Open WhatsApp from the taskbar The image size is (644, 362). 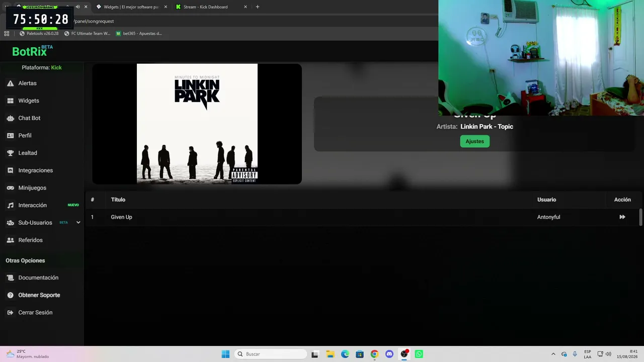click(419, 354)
